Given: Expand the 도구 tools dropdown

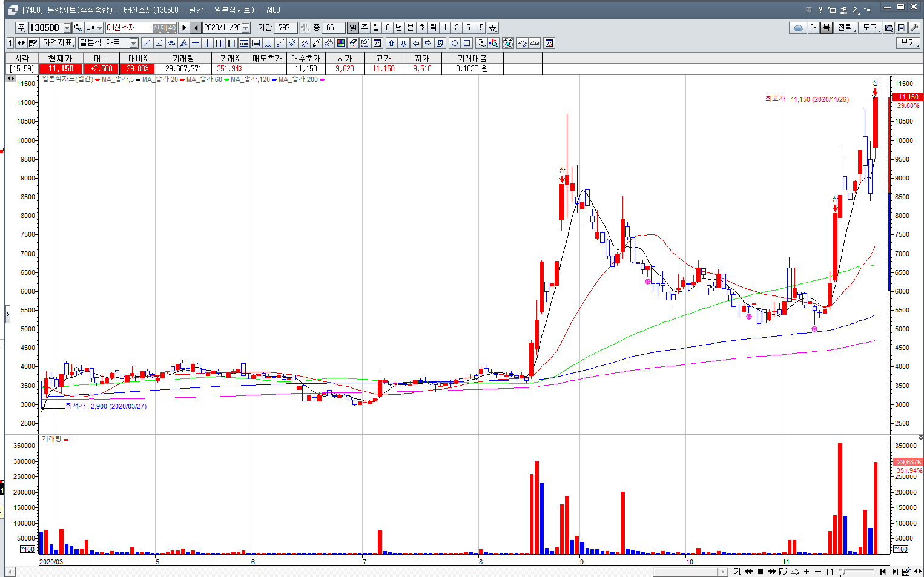Looking at the screenshot, I should [x=870, y=28].
